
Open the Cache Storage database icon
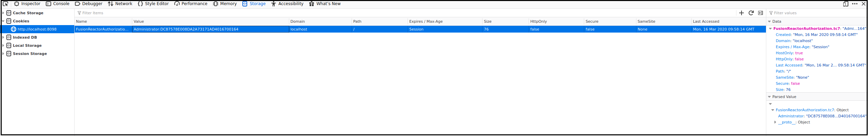pyautogui.click(x=9, y=13)
